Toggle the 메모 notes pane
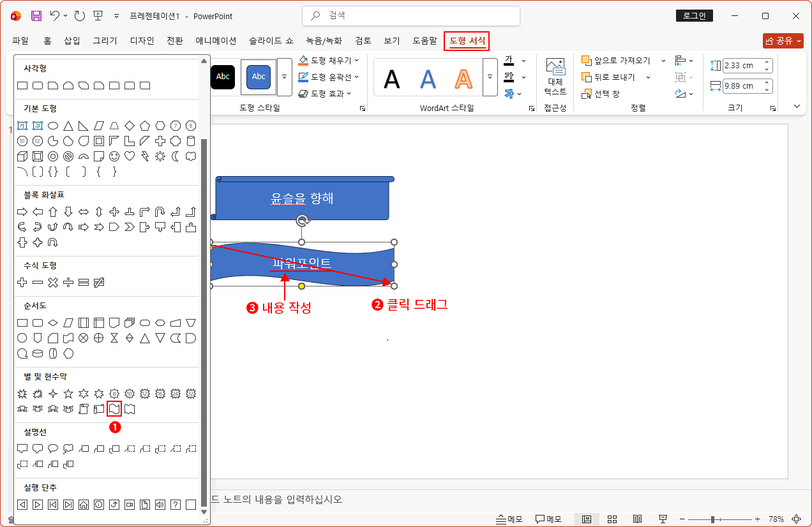This screenshot has width=812, height=527. click(x=507, y=519)
